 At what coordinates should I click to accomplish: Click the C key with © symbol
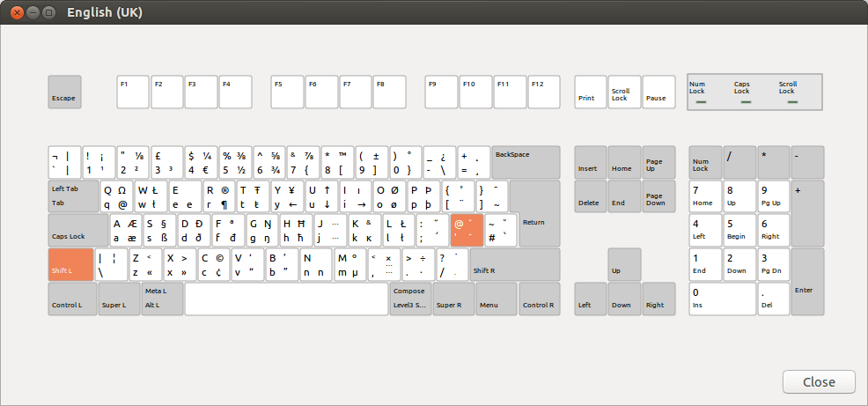pyautogui.click(x=214, y=265)
